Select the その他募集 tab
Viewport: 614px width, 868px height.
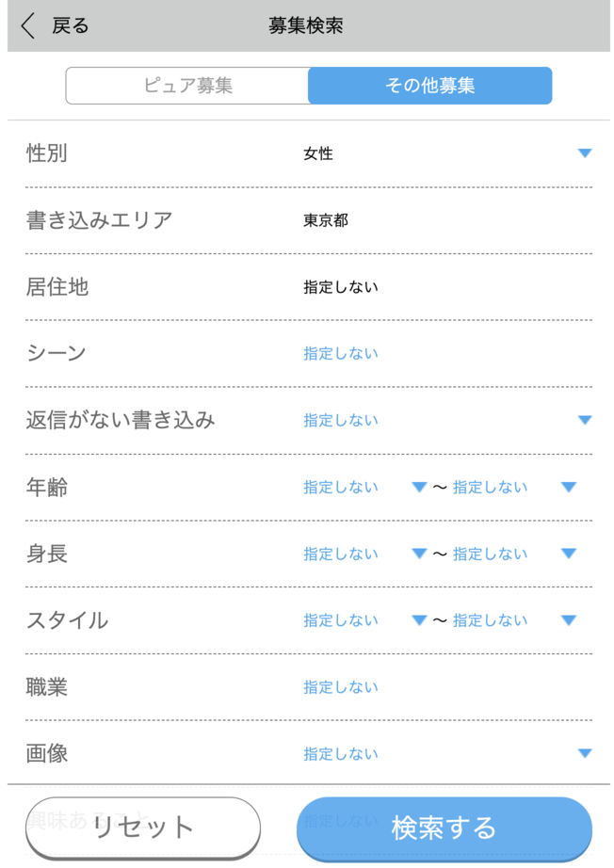(x=430, y=86)
